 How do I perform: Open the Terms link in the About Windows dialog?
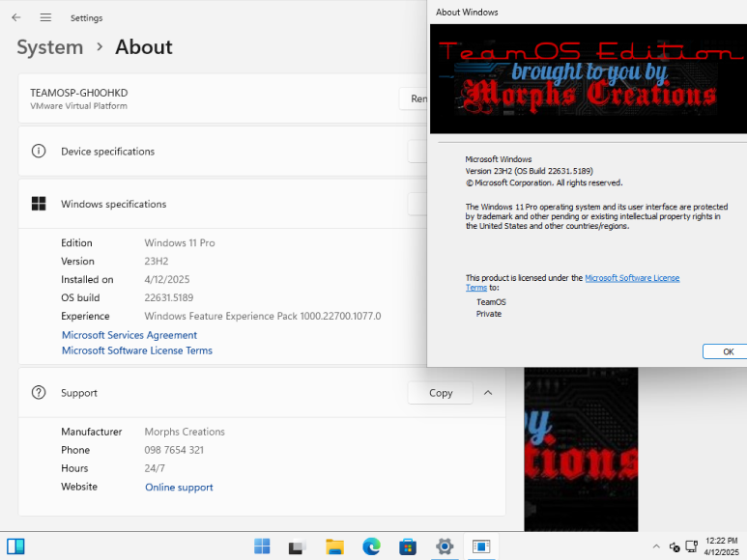click(x=476, y=288)
